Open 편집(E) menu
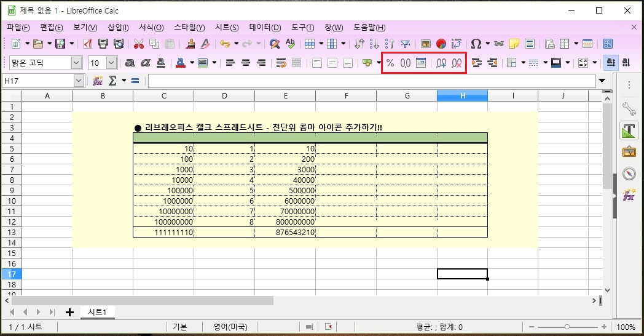The width and height of the screenshot is (644, 336). (x=52, y=28)
